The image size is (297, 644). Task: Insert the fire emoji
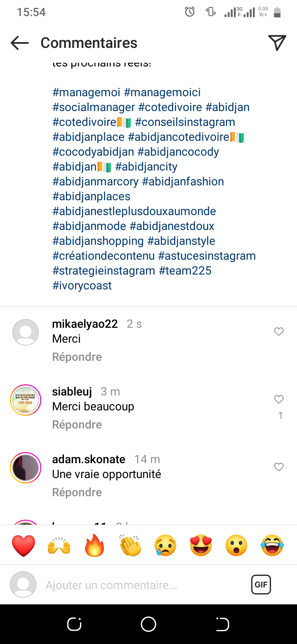(95, 545)
